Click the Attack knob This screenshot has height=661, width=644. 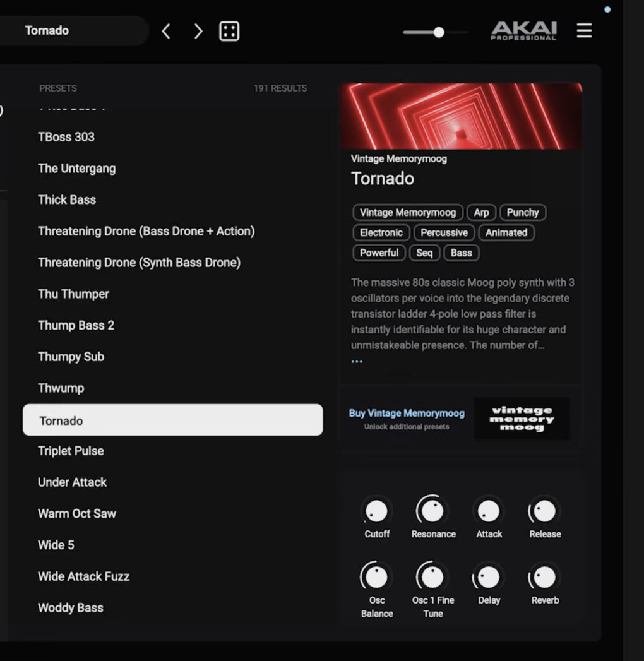click(x=489, y=511)
